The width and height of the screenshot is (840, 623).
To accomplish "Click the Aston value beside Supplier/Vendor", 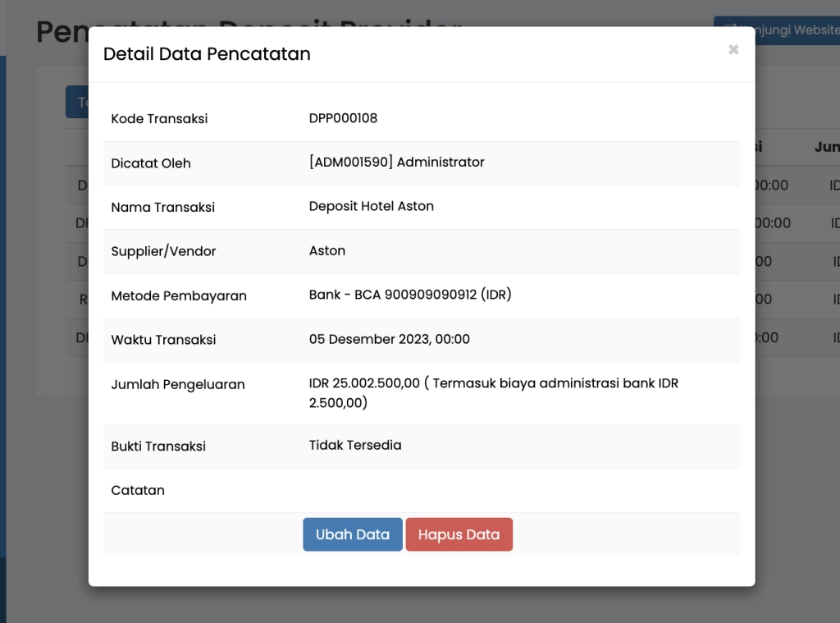I will pyautogui.click(x=326, y=251).
